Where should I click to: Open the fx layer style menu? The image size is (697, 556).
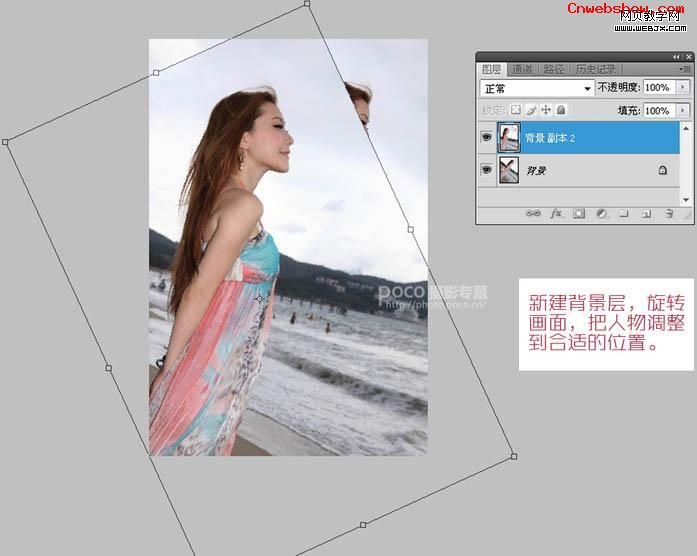pyautogui.click(x=555, y=213)
